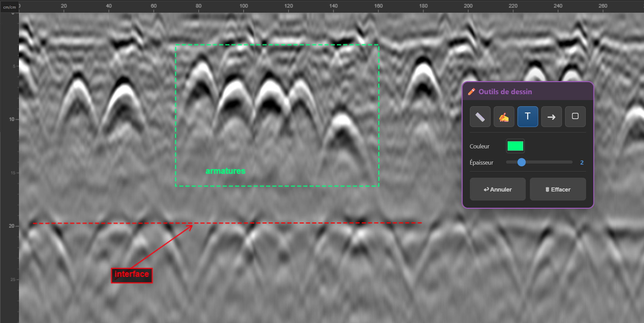Click Effacer to clear all annotations
Image resolution: width=644 pixels, height=323 pixels.
pos(557,189)
